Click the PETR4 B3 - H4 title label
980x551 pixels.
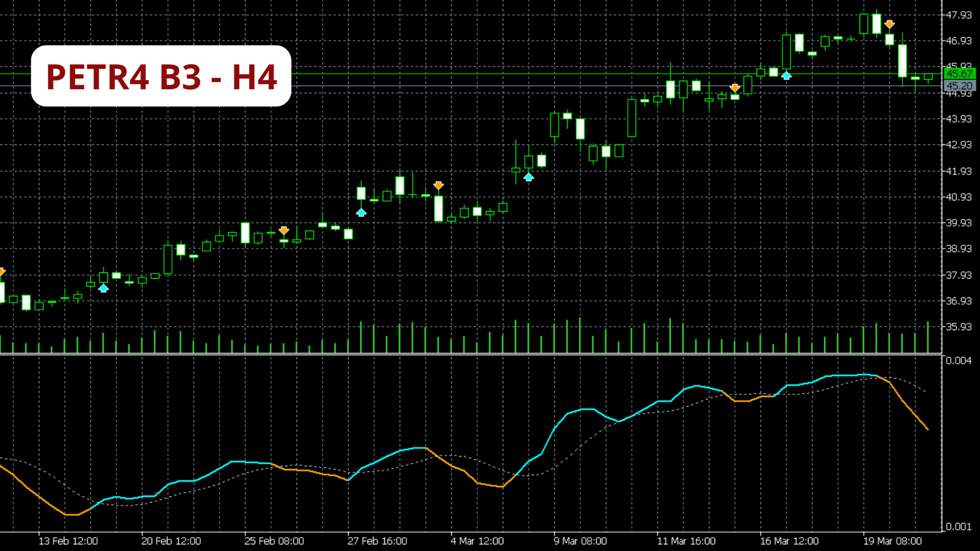click(161, 77)
